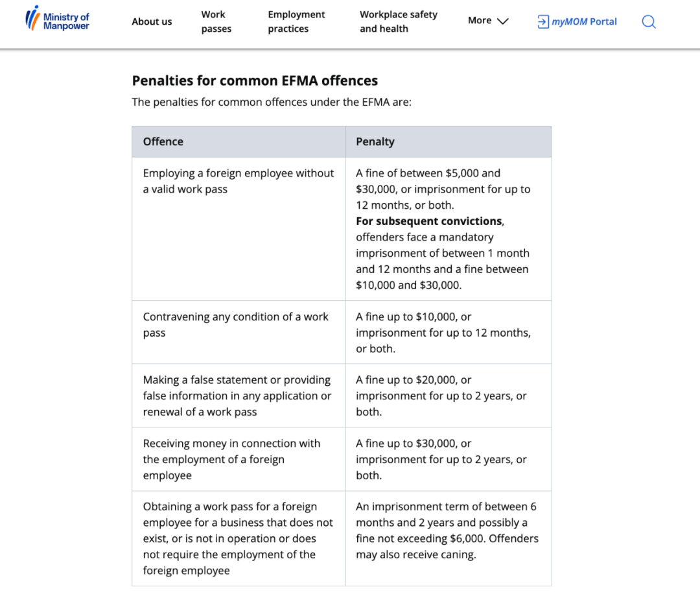Image resolution: width=700 pixels, height=596 pixels.
Task: Open Workplace safety and health menu
Action: tap(399, 21)
